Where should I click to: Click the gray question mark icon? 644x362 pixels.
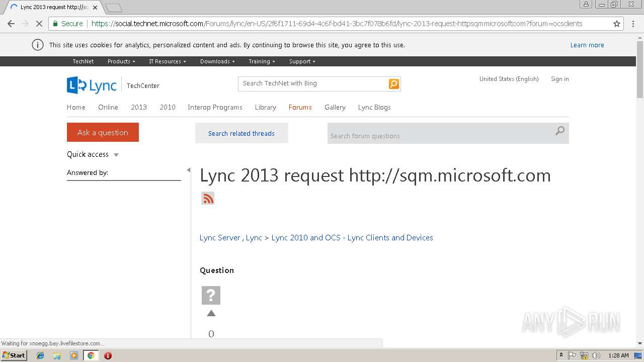(211, 295)
